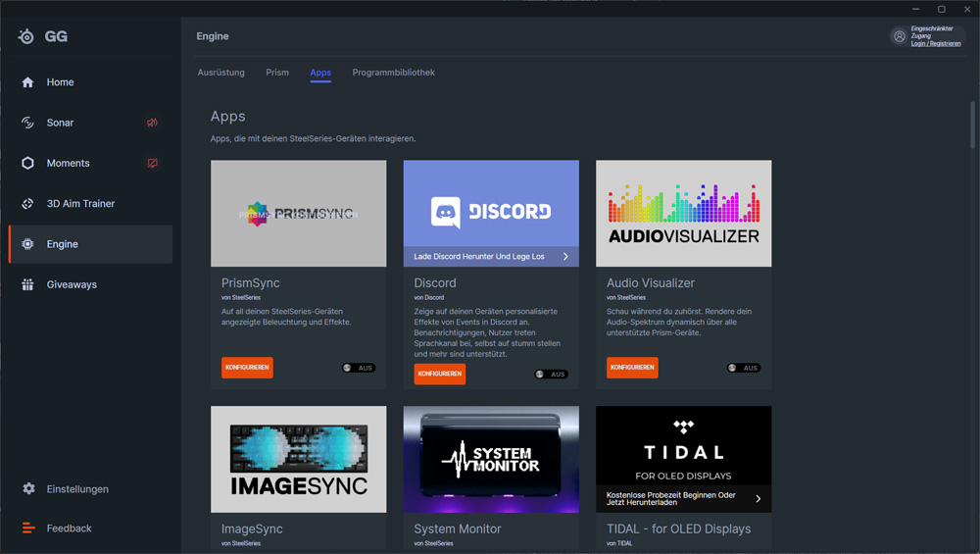Click arrow on Discord download banner

(x=565, y=256)
